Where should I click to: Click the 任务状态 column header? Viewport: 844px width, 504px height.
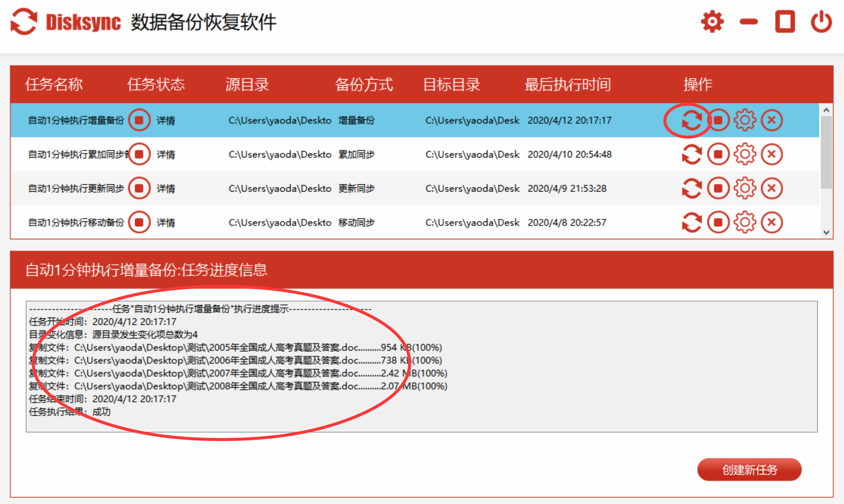point(156,84)
